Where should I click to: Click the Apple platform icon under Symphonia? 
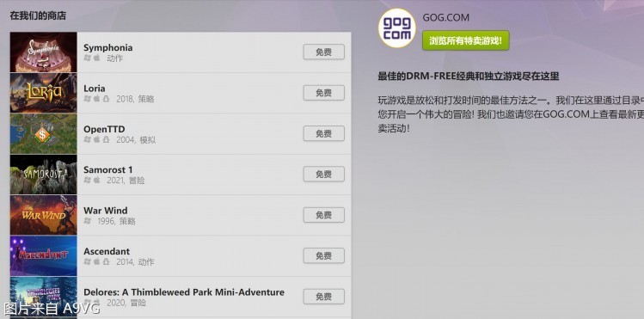coord(97,58)
